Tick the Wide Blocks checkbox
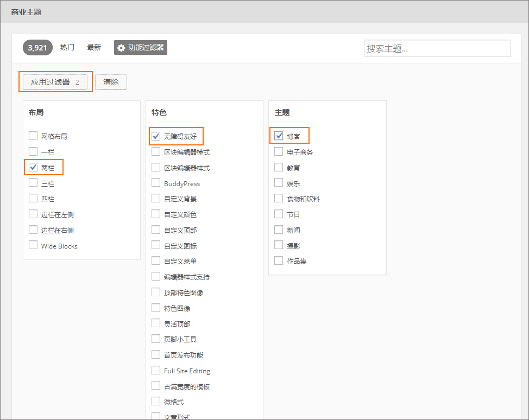 click(33, 245)
